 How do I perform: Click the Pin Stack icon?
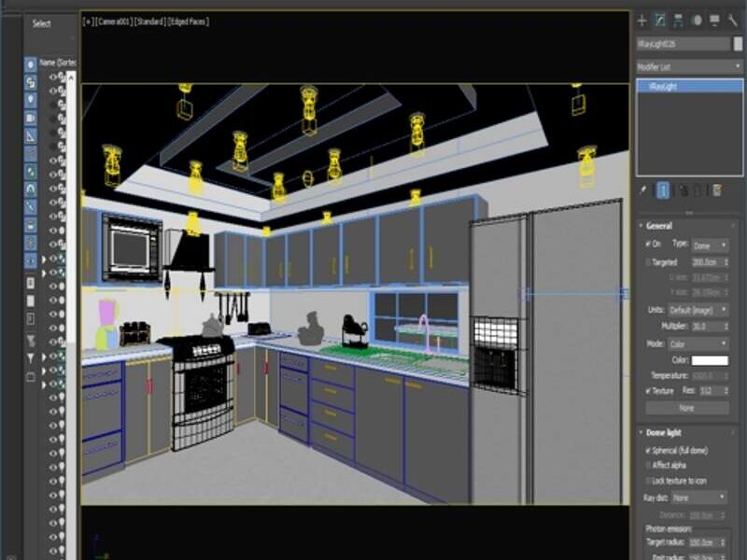coord(643,190)
